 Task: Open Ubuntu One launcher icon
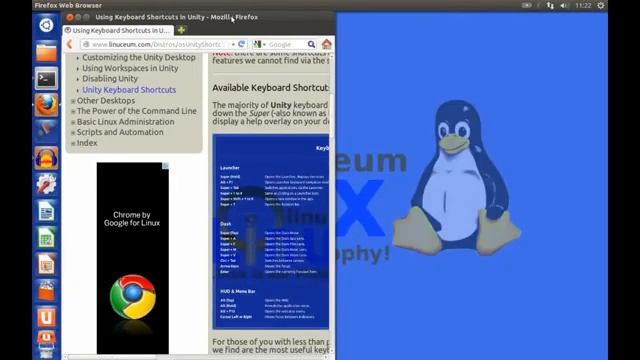tap(46, 318)
